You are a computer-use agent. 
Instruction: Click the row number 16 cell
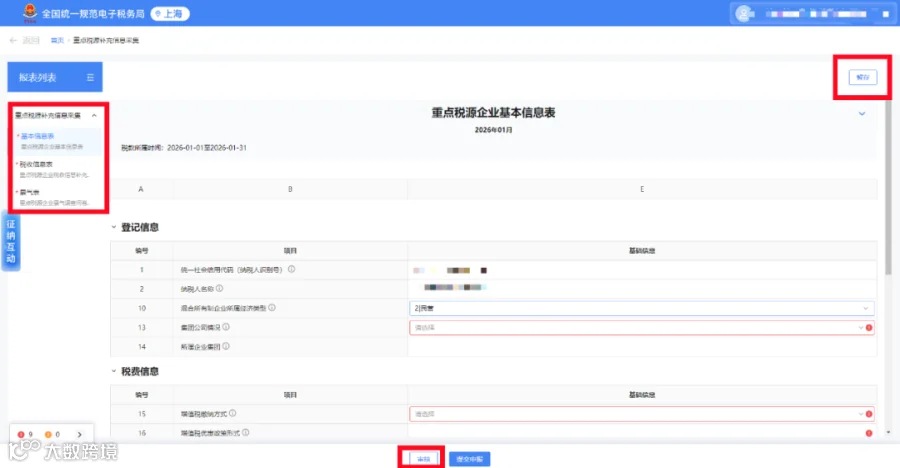142,433
